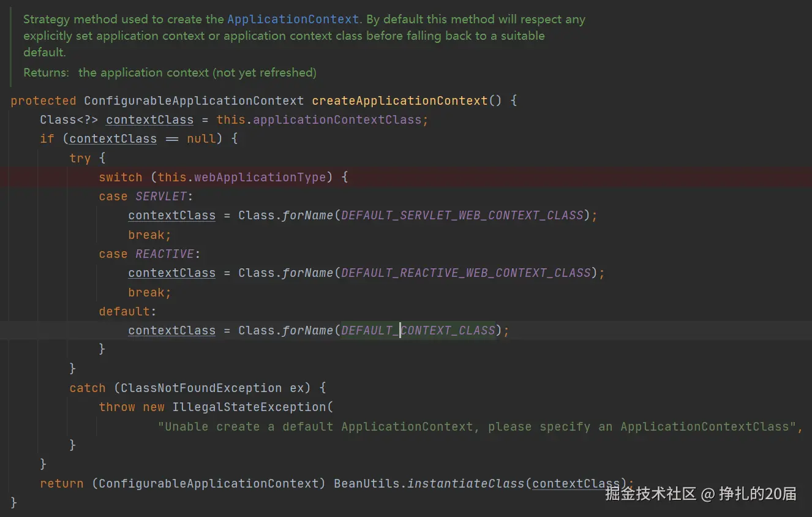Click ConfigurableApplicationContext in the return cast
This screenshot has width=812, height=517.
click(209, 483)
